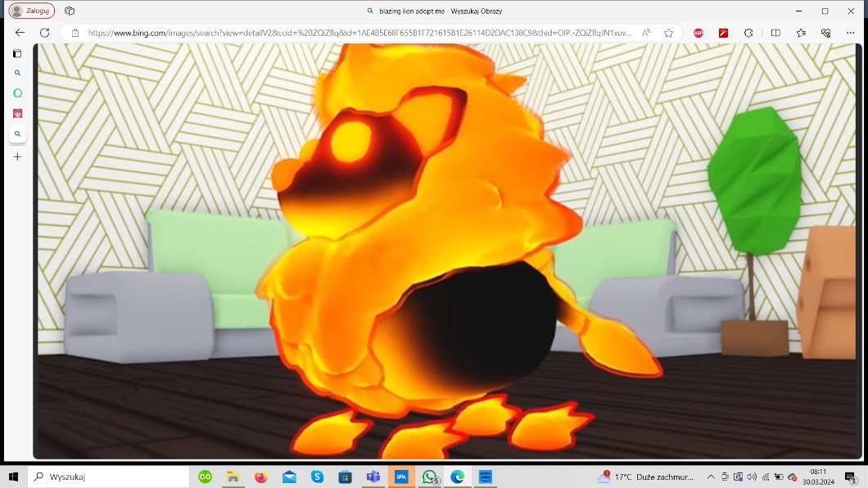Image resolution: width=868 pixels, height=488 pixels.
Task: Open the Favorites list dropdown
Action: 801,33
